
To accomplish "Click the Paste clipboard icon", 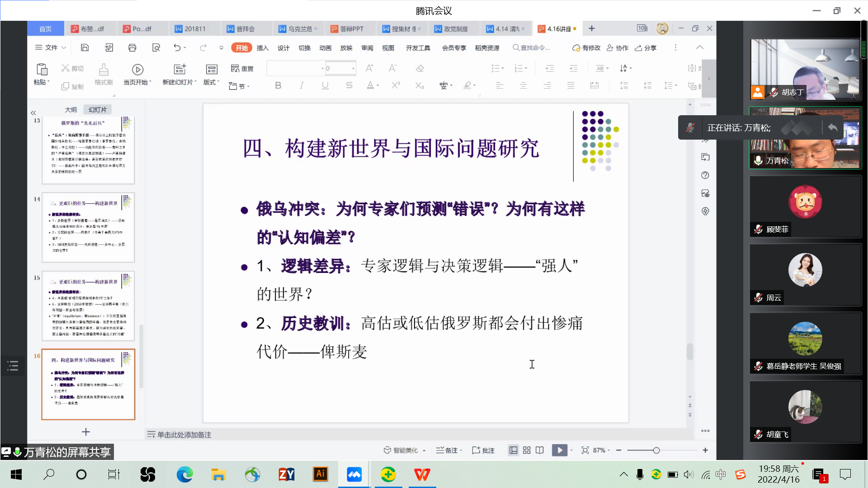I will pyautogui.click(x=42, y=69).
